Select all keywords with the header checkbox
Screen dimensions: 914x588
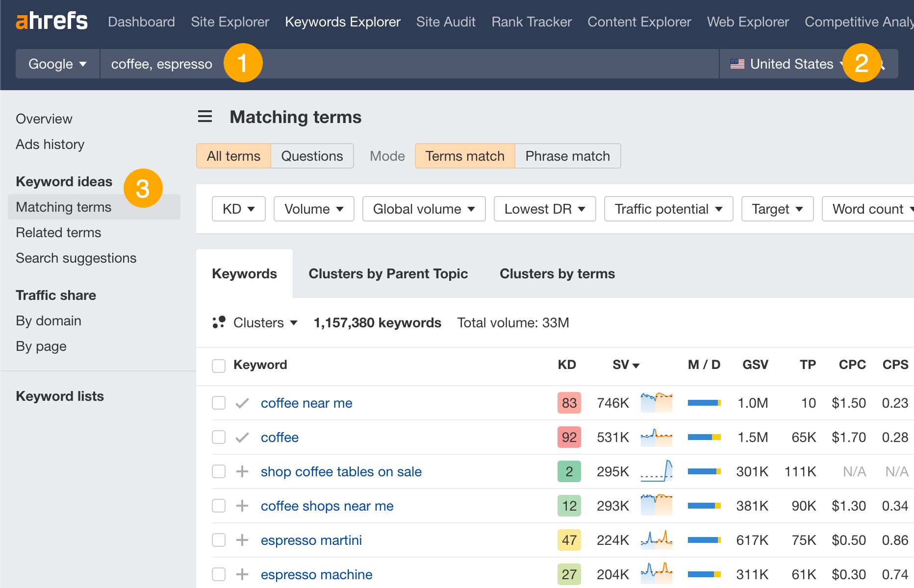click(218, 365)
